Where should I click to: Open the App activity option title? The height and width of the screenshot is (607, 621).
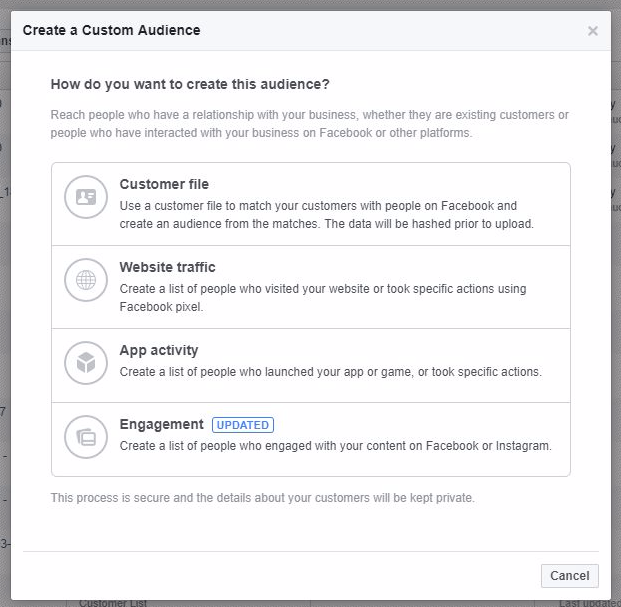159,350
